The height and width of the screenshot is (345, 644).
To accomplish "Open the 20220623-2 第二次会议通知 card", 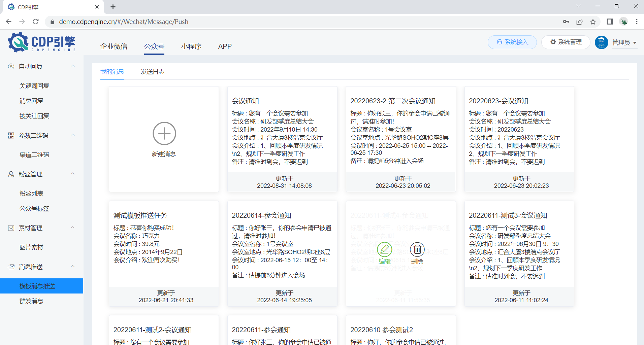I will pos(401,139).
